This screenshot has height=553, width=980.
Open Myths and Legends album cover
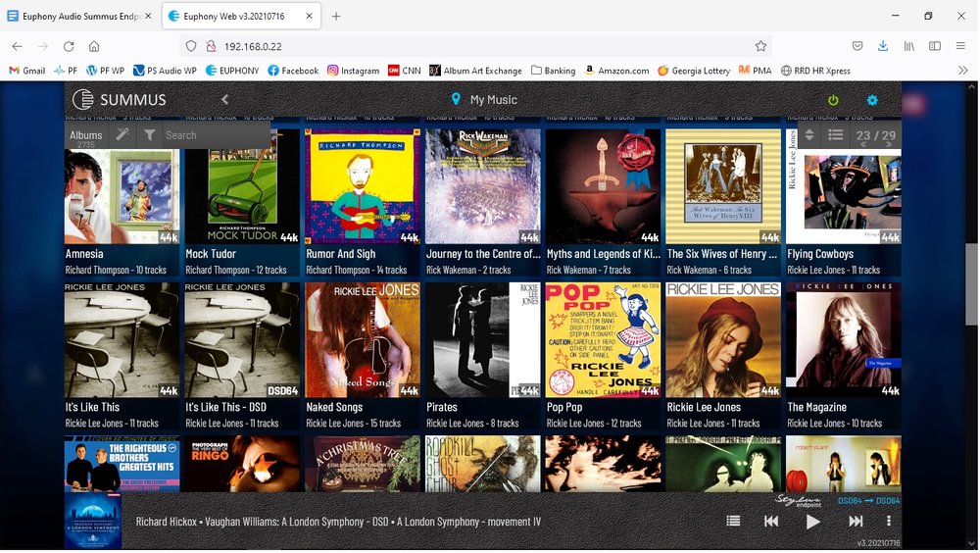[x=603, y=186]
